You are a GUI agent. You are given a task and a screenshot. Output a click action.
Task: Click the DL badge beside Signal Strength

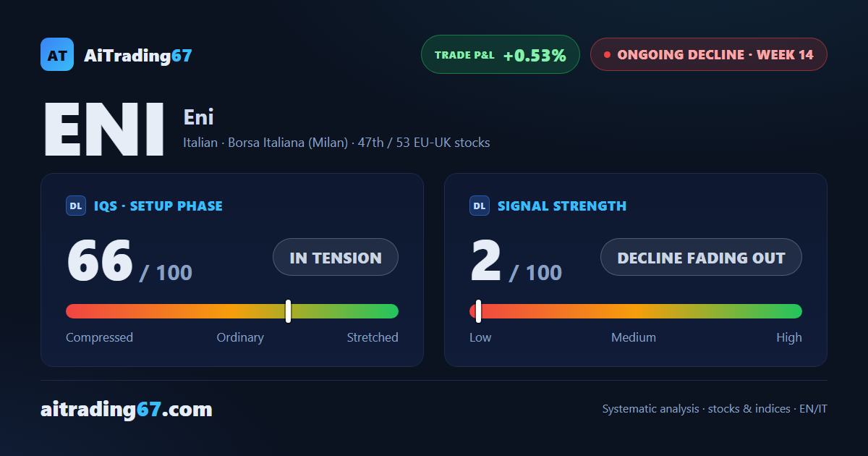pos(480,206)
